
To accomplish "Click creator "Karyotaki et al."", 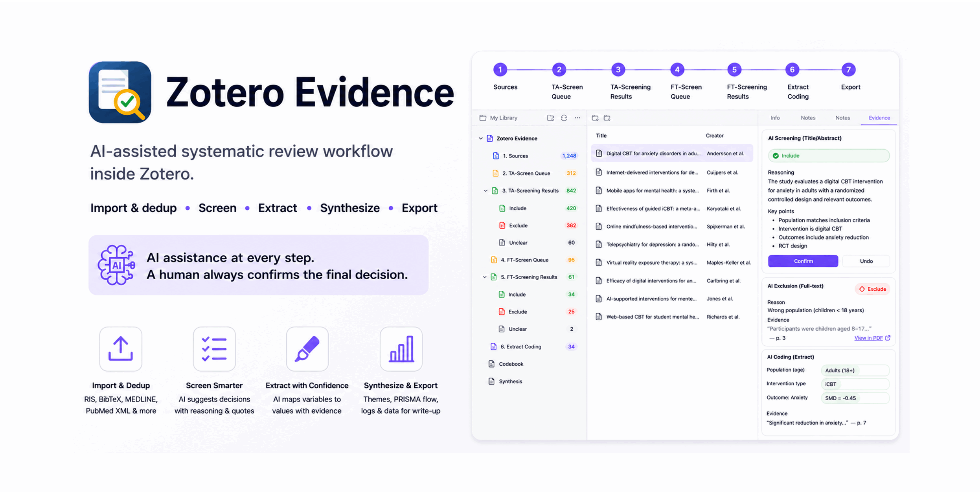I will pos(723,209).
